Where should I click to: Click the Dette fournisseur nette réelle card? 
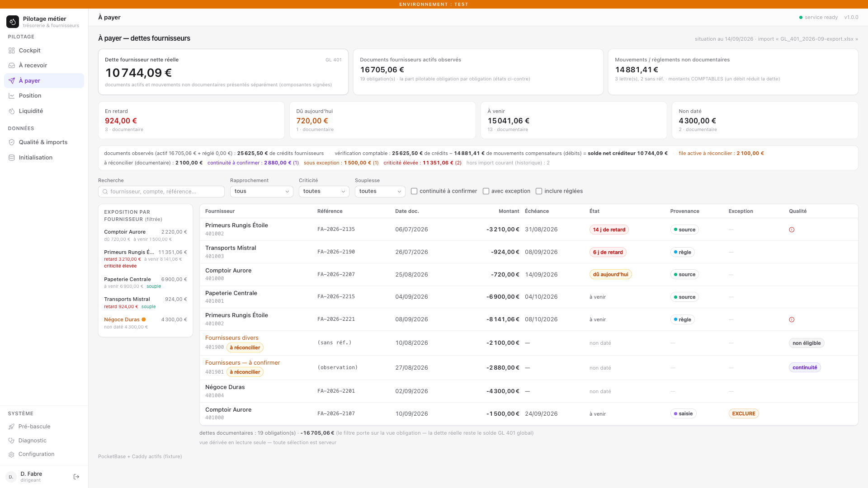coord(223,72)
